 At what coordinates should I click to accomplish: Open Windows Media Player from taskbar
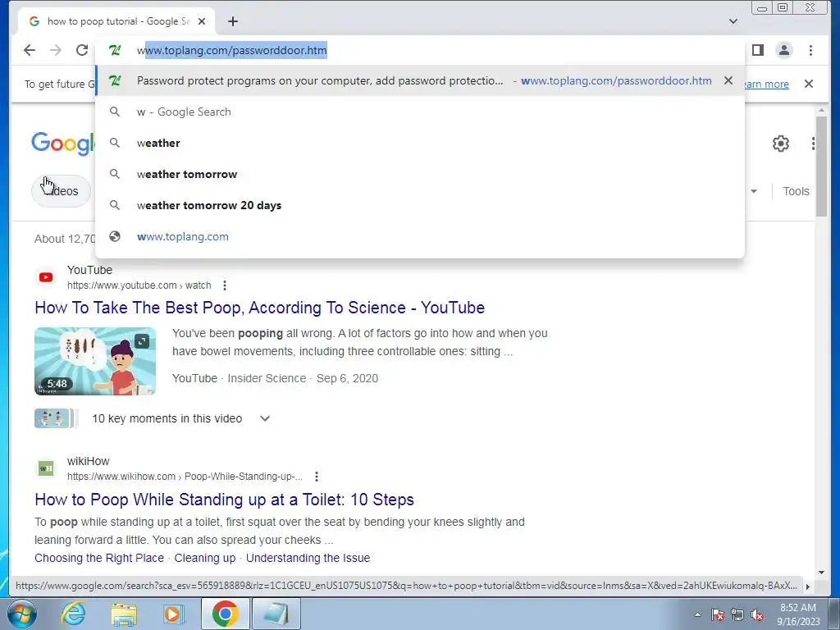(x=174, y=614)
